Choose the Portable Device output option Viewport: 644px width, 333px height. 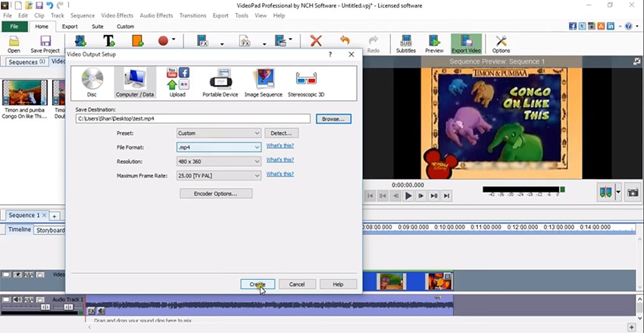tap(220, 83)
